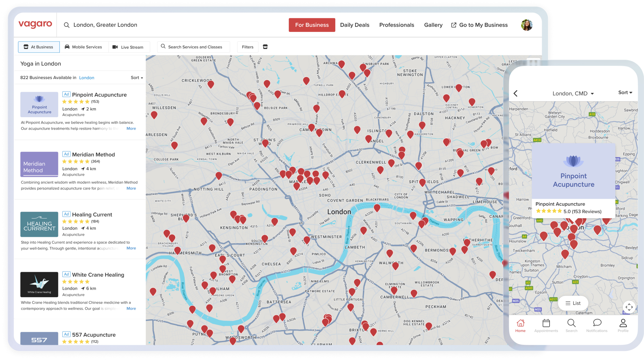Tap the Search icon in phone nav

(571, 323)
